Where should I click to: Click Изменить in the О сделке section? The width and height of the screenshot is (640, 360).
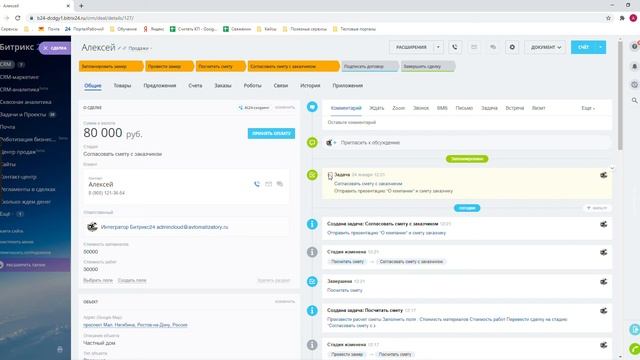[284, 107]
